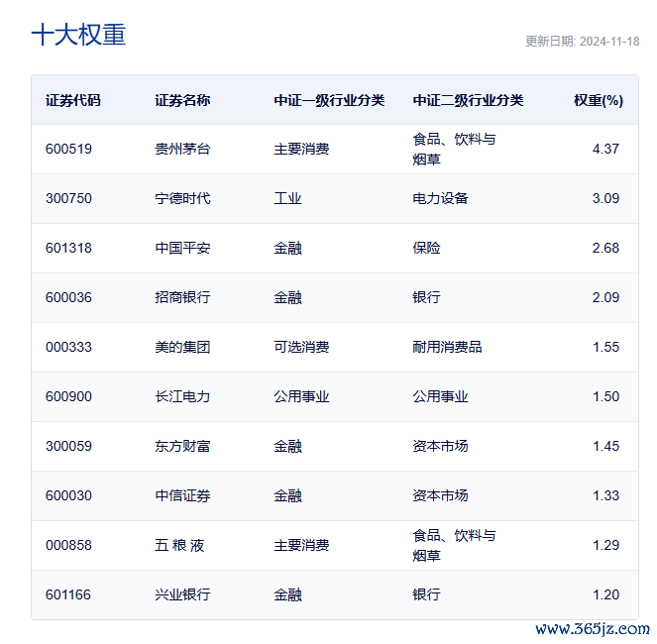Screen dimensions: 657x644
Task: Click the 1.55 weight value
Action: pos(605,347)
